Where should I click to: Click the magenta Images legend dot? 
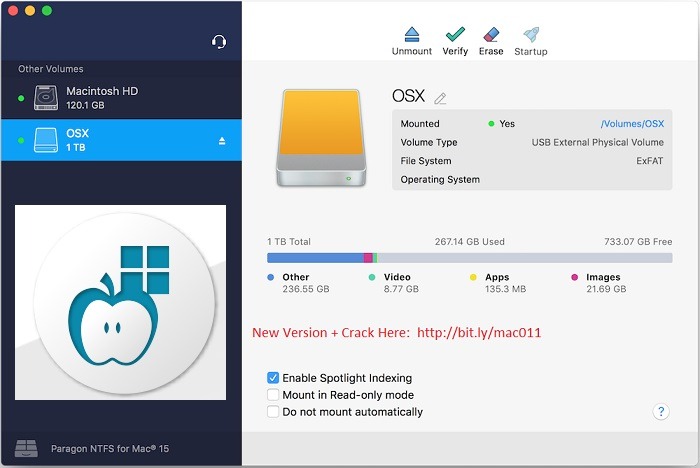(x=575, y=277)
